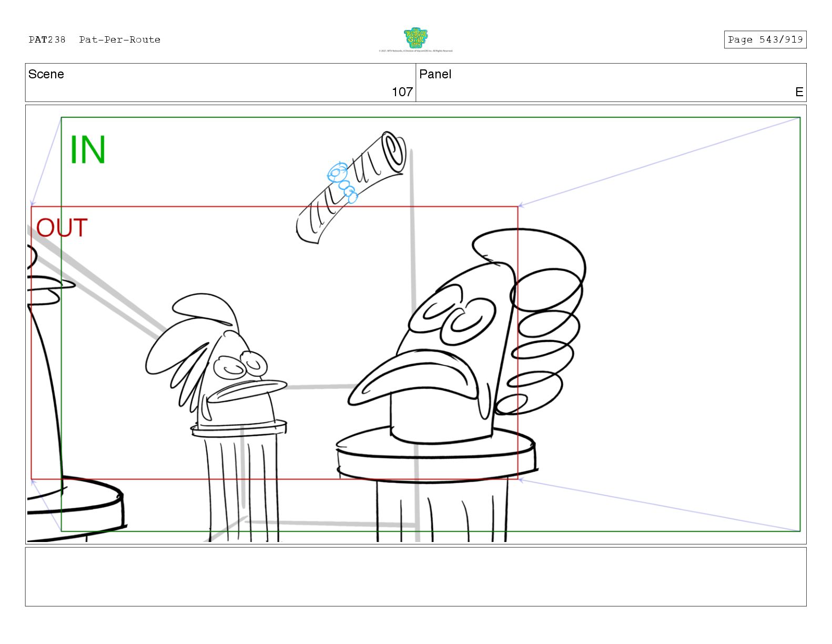The image size is (832, 644).
Task: Click the flying rolled scroll drawing
Action: tap(351, 187)
